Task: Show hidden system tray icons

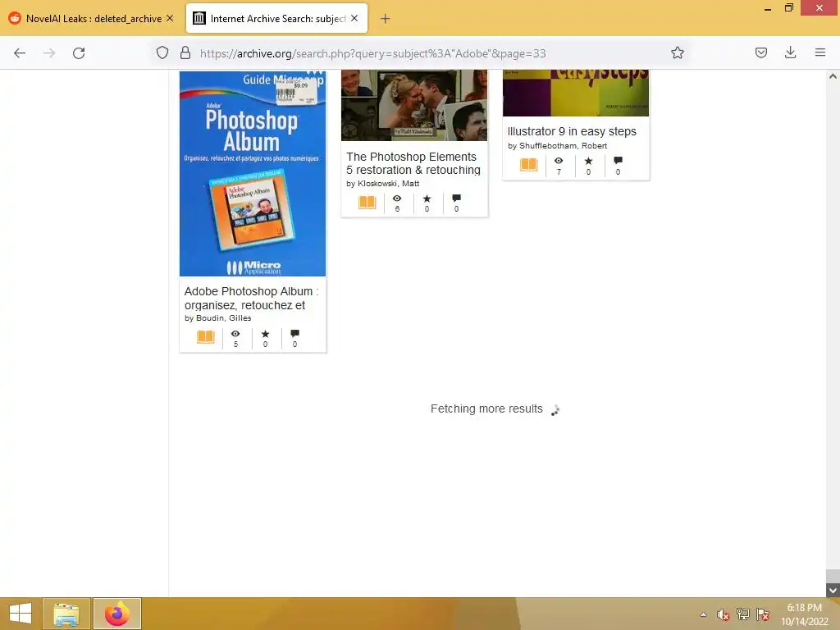Action: [x=703, y=614]
